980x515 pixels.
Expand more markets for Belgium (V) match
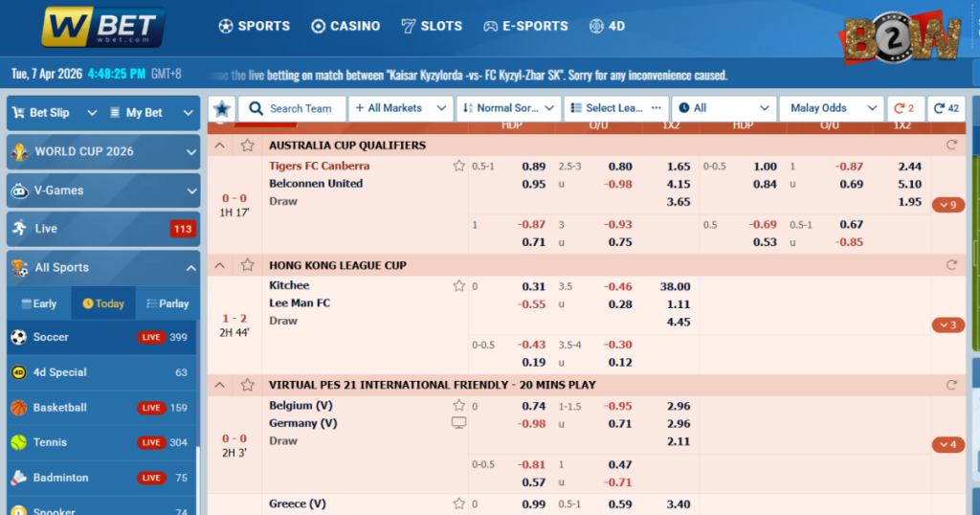click(x=948, y=445)
